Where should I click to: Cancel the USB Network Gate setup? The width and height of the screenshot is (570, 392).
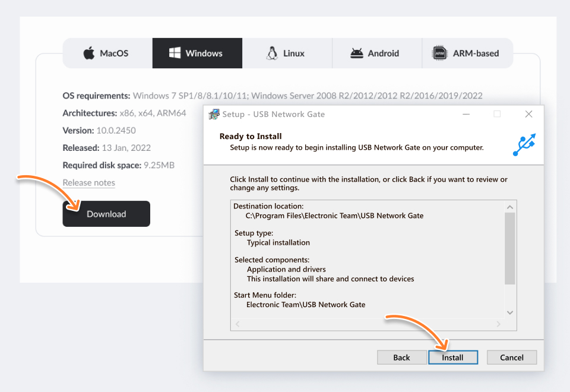pos(511,357)
